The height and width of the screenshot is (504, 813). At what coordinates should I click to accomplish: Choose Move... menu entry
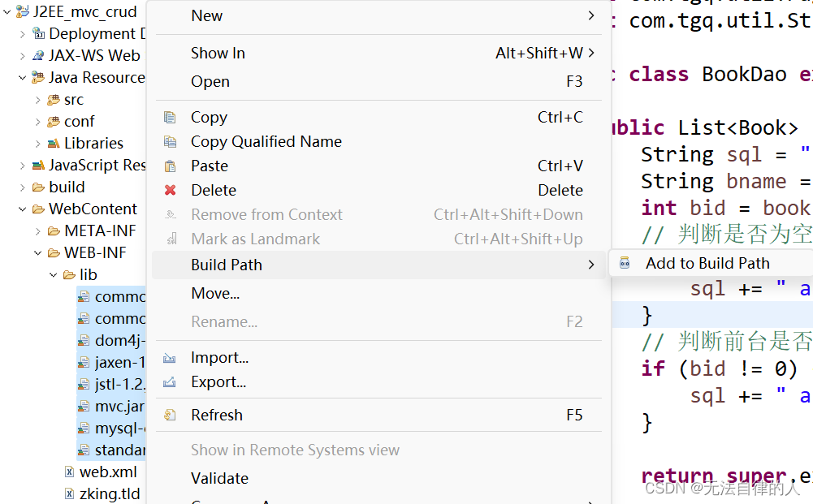coord(215,293)
